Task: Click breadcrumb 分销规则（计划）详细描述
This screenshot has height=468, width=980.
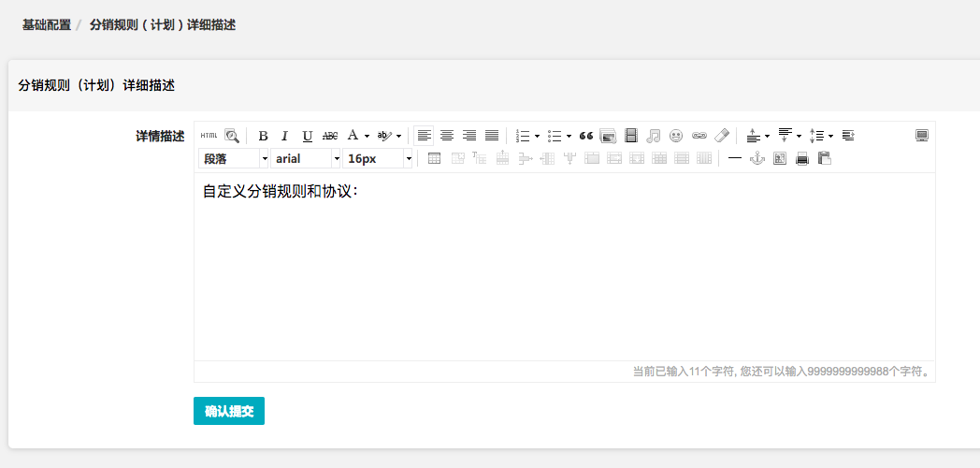Action: [x=163, y=25]
